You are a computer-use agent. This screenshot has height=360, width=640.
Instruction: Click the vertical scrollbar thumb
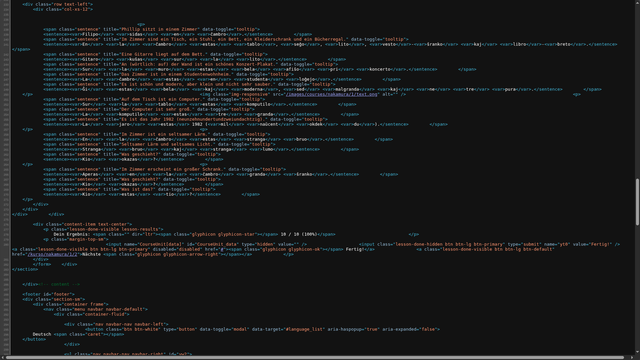[x=637, y=202]
